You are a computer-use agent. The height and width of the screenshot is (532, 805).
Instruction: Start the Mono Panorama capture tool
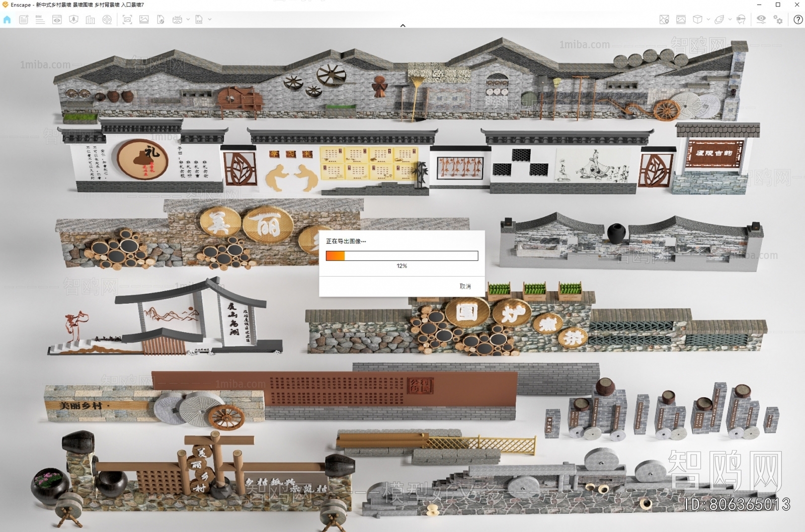coord(177,20)
